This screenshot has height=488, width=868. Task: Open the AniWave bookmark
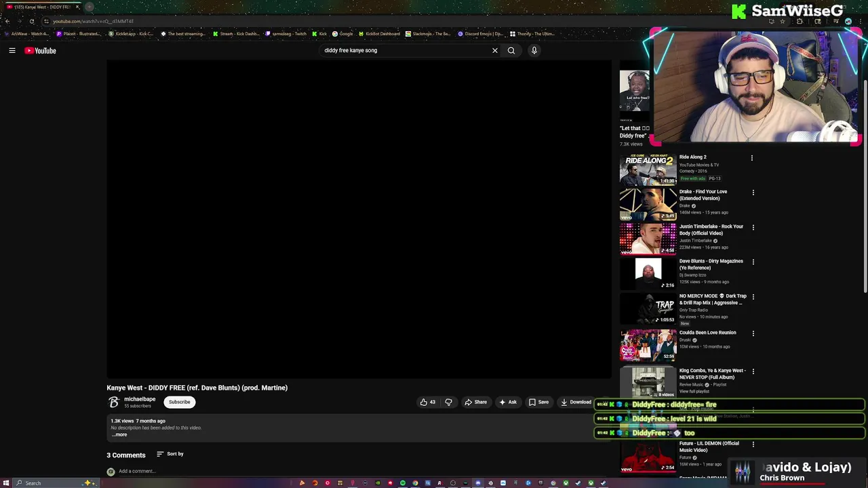click(x=26, y=34)
